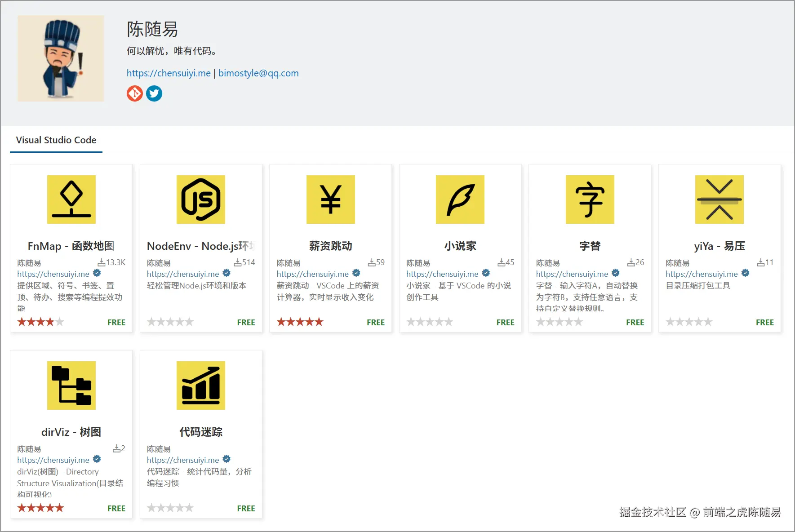The width and height of the screenshot is (795, 532).
Task: Click the empty star rating on 代码迷踪 card
Action: point(170,508)
